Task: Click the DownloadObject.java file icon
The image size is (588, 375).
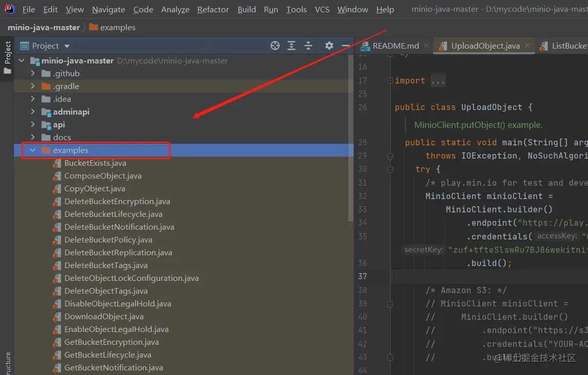Action: pos(57,317)
